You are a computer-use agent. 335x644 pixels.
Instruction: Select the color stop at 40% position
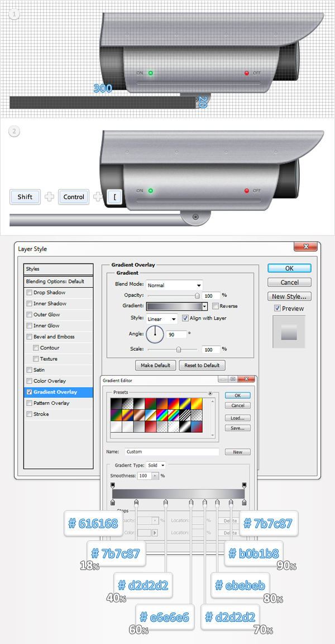[166, 503]
